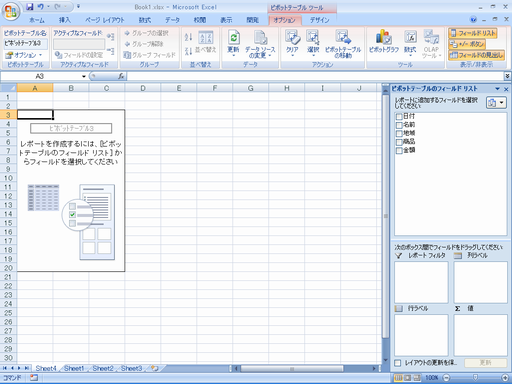Undo the last action
This screenshot has width=512, height=384.
(40, 6)
